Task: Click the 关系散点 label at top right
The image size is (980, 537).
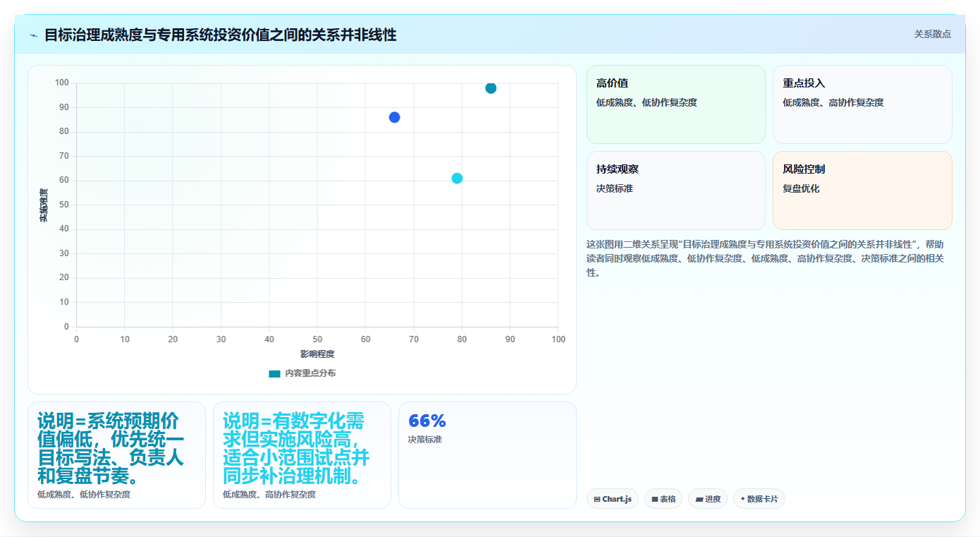Action: coord(932,34)
